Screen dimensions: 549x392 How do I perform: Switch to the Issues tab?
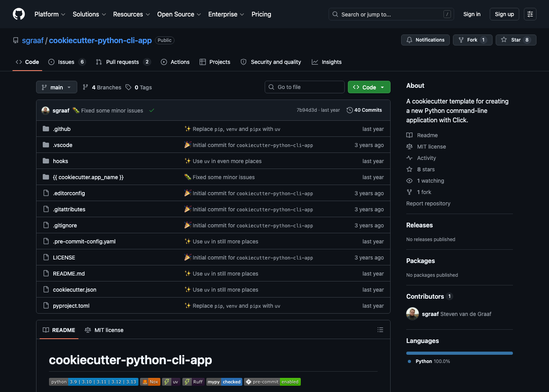coord(67,62)
